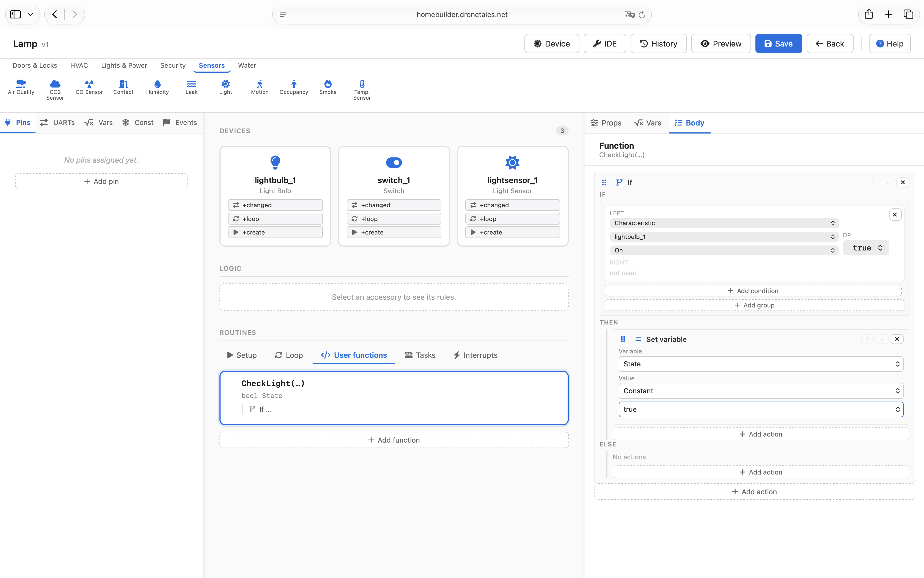Move Set variable action down
Image resolution: width=924 pixels, height=578 pixels.
[x=882, y=339]
